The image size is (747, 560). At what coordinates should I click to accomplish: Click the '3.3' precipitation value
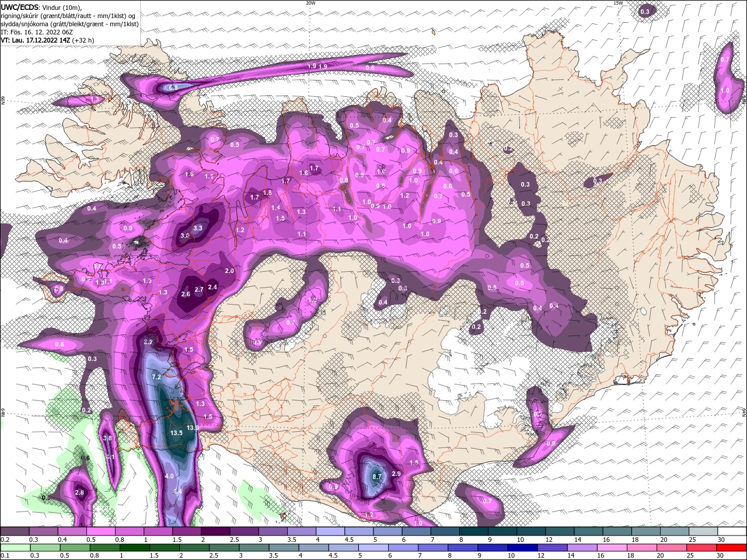198,228
